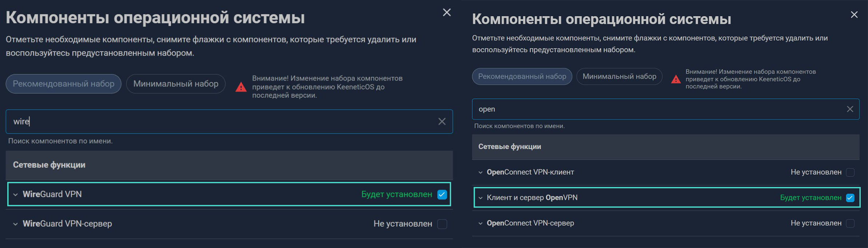Click the red warning triangle in left panel

[x=241, y=87]
